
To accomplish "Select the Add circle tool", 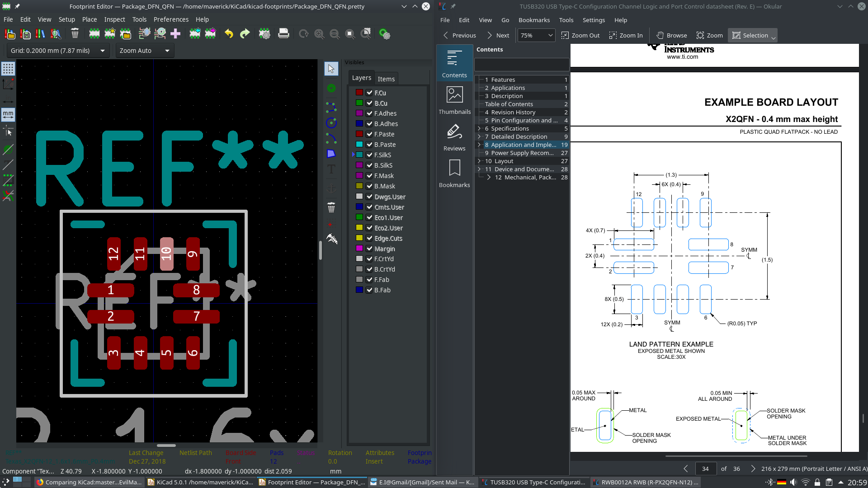I will point(331,123).
